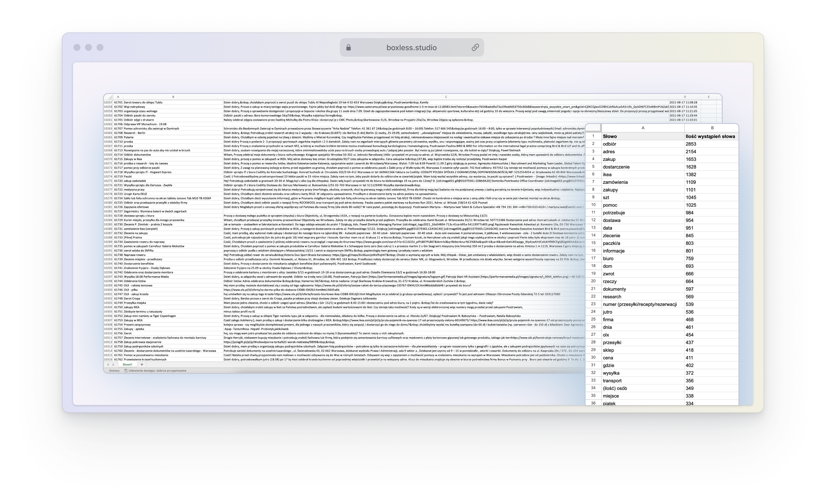Image resolution: width=826 pixels, height=504 pixels.
Task: Click 'Ułatwienia dostępu: dobrze przygotowane' status text
Action: point(157,371)
